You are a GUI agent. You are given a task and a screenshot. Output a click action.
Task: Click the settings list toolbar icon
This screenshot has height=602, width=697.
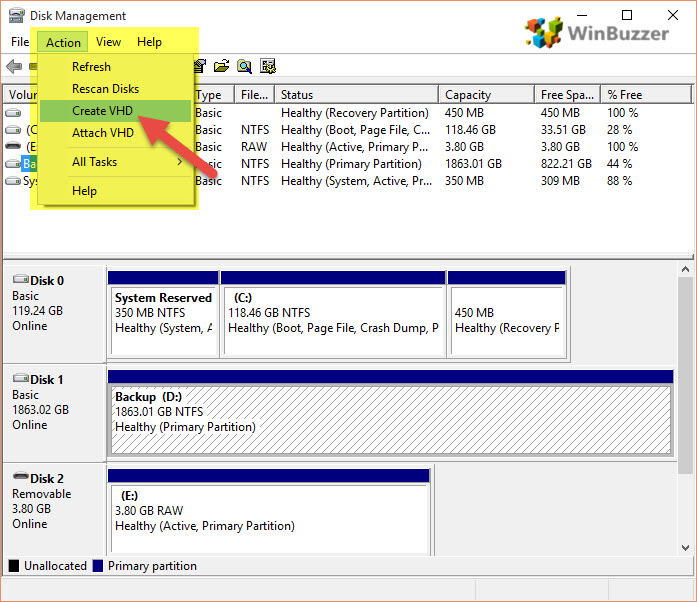coord(268,66)
